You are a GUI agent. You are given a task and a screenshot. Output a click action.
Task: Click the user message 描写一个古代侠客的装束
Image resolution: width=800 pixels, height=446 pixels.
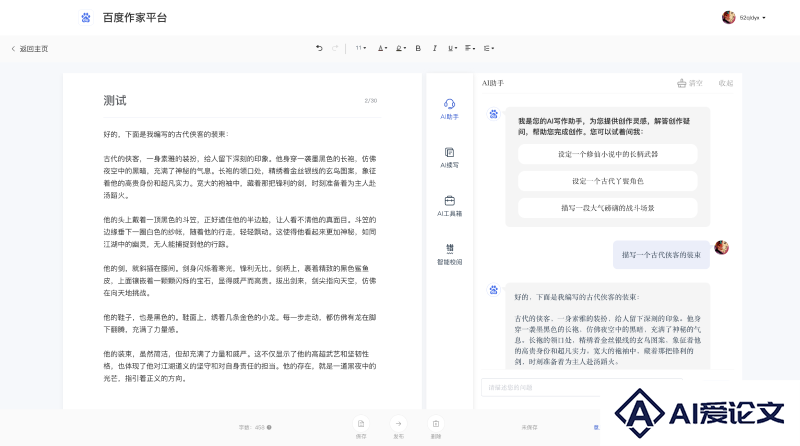[x=661, y=255]
